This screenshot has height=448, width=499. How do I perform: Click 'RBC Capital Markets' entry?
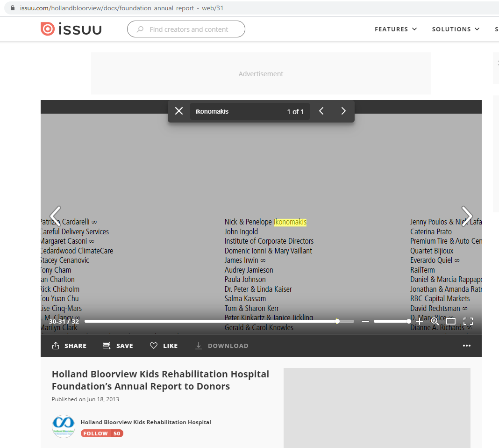point(440,298)
